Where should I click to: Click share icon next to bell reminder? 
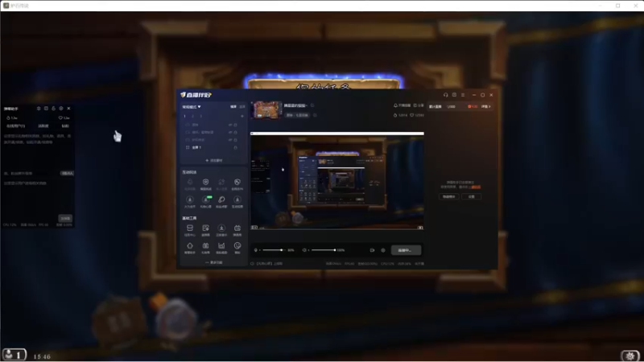point(415,105)
